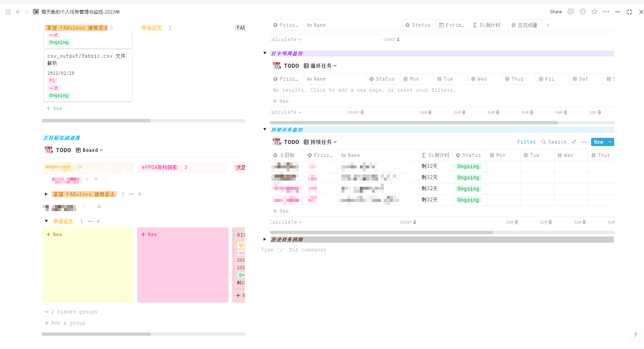Open page comments icon in top bar

click(571, 12)
